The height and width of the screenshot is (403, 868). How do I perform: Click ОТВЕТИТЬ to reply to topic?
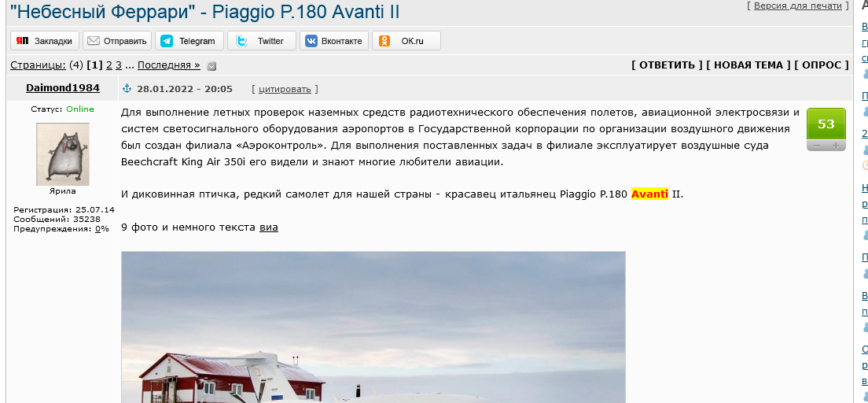[667, 65]
